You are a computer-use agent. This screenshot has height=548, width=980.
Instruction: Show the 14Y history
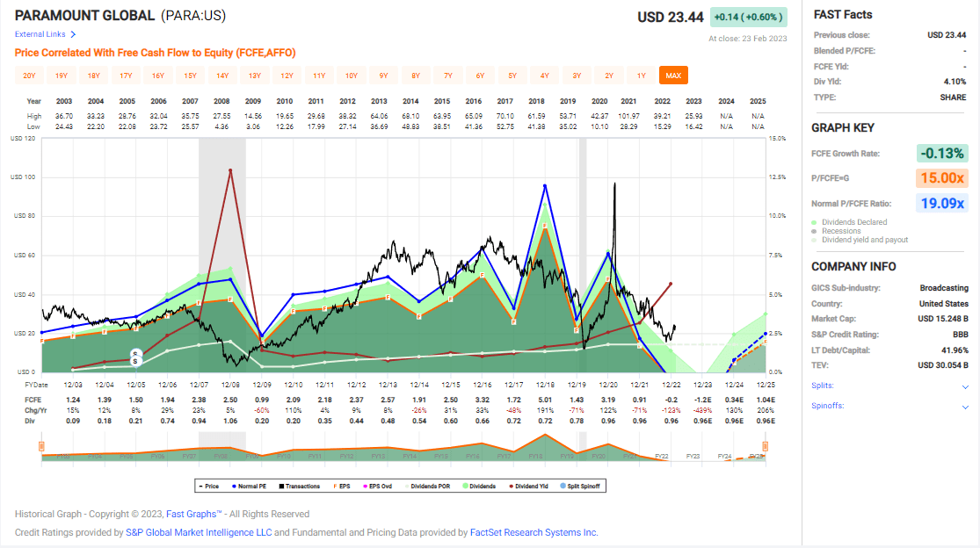pos(222,76)
